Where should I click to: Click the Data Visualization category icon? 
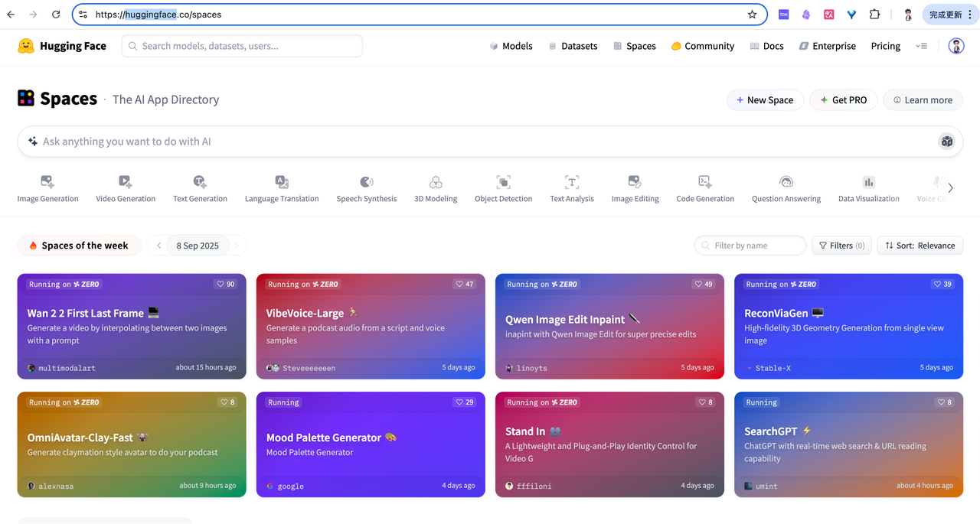tap(869, 182)
